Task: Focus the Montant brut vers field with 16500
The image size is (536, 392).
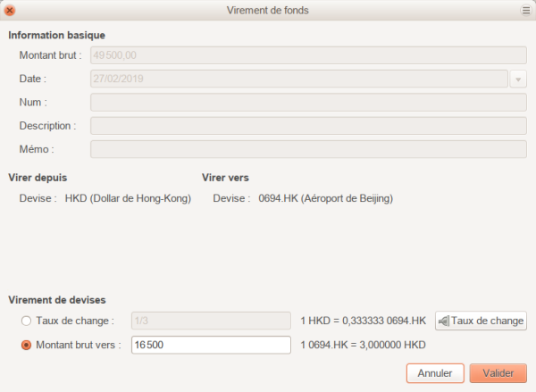Action: pos(211,346)
